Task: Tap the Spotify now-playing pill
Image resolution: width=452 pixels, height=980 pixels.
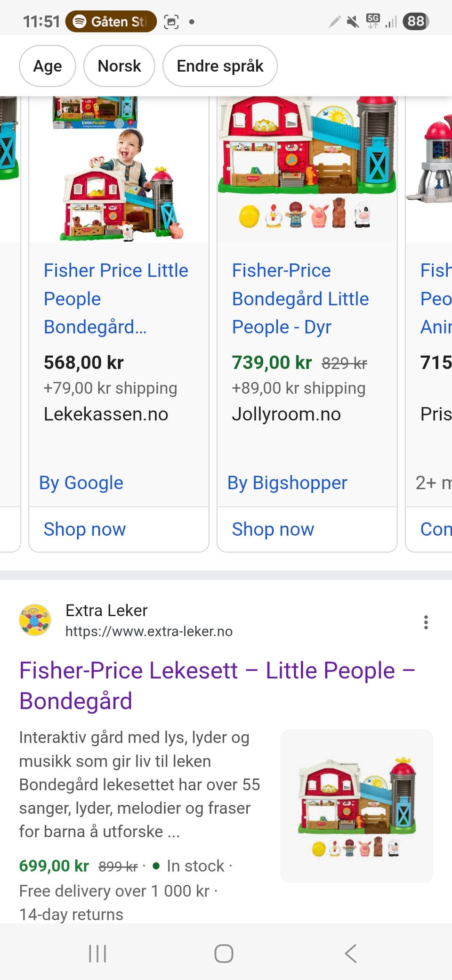Action: pyautogui.click(x=111, y=21)
